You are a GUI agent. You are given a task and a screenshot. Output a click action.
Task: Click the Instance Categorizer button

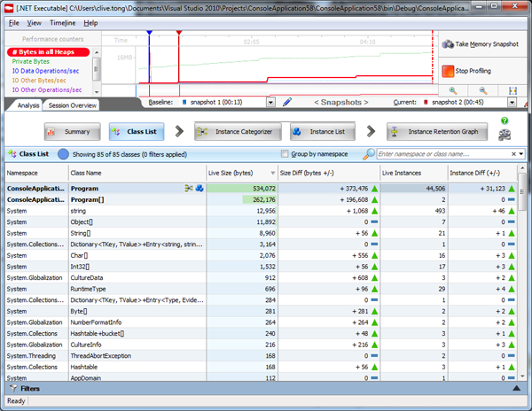(238, 132)
